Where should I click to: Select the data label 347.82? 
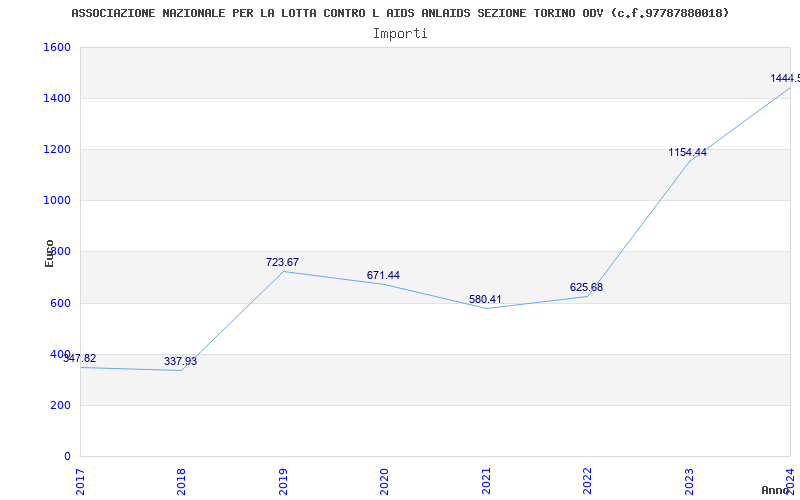80,358
